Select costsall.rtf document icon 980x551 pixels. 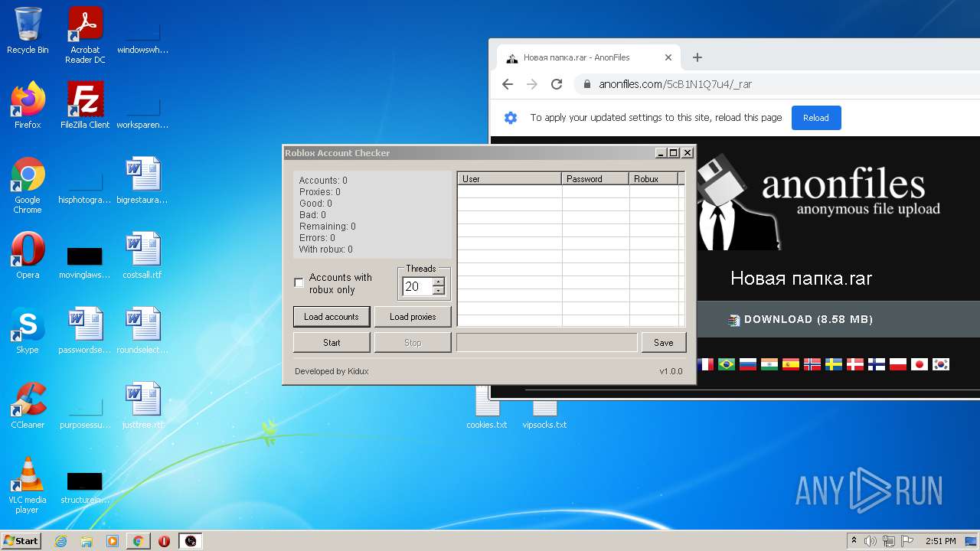pyautogui.click(x=142, y=256)
